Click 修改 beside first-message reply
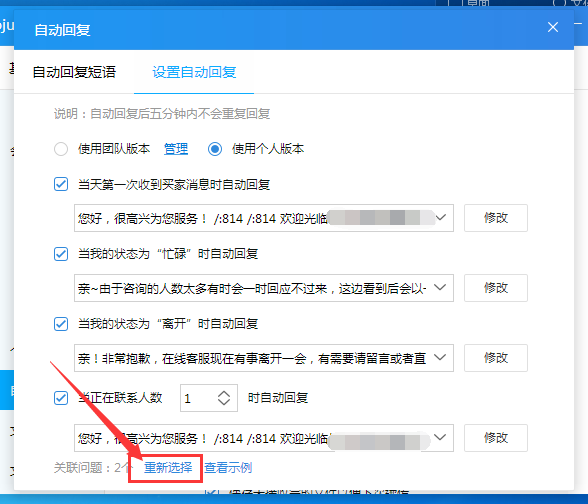Image resolution: width=588 pixels, height=504 pixels. 496,218
